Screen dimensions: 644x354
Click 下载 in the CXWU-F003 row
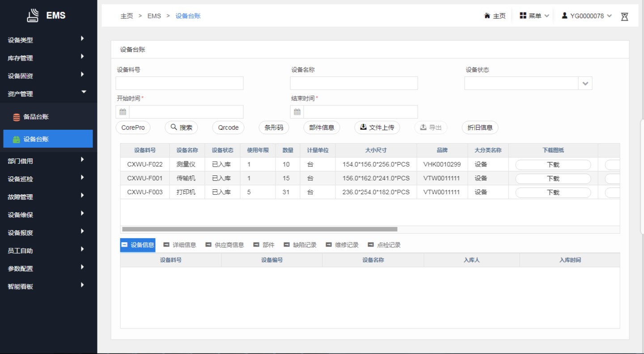553,192
